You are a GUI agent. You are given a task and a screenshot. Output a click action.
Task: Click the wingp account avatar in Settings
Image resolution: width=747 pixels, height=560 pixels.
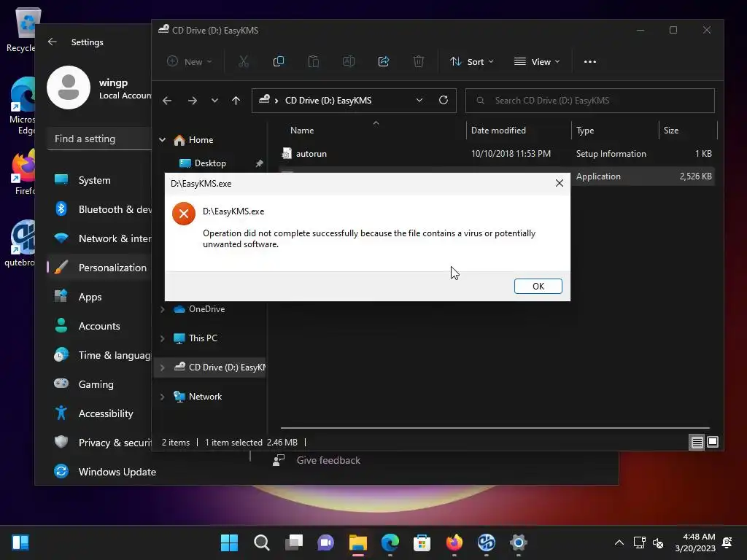click(69, 87)
